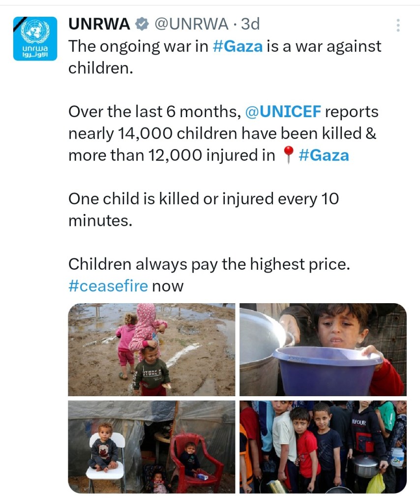The width and height of the screenshot is (420, 504).
Task: Click the UNRWA display name
Action: pyautogui.click(x=99, y=24)
